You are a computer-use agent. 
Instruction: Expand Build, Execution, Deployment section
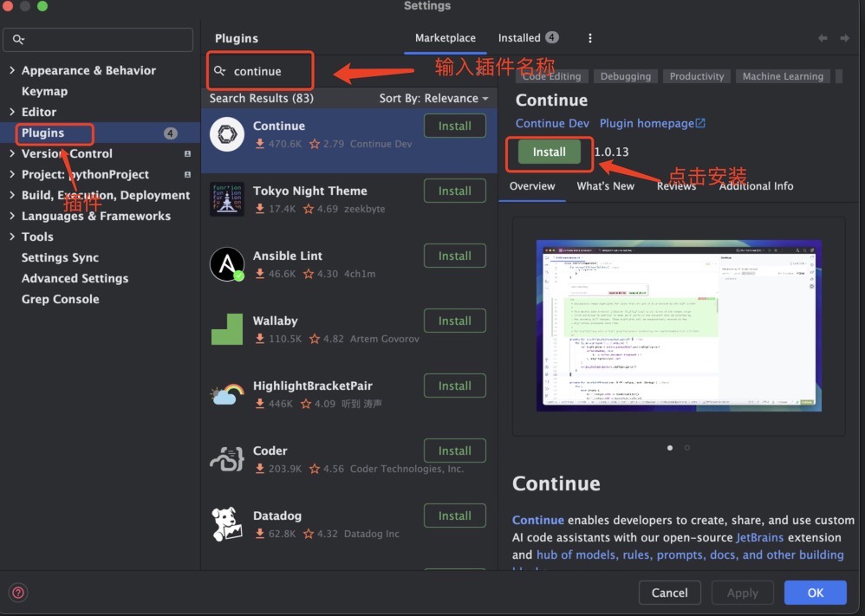[x=12, y=195]
